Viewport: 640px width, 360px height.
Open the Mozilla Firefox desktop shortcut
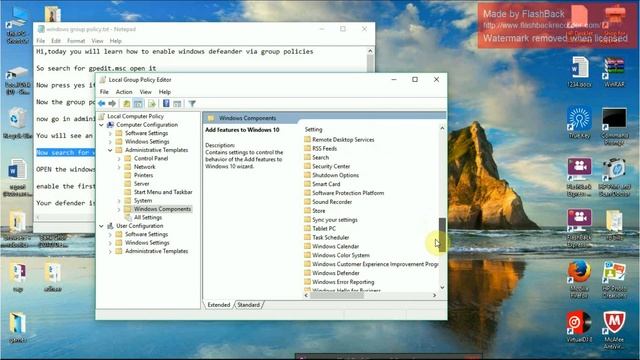579,278
